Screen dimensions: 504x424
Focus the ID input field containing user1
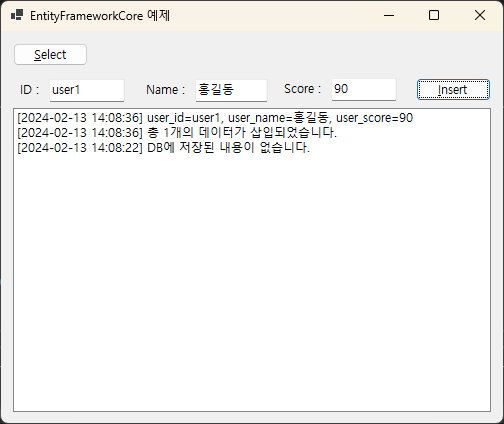coord(87,90)
